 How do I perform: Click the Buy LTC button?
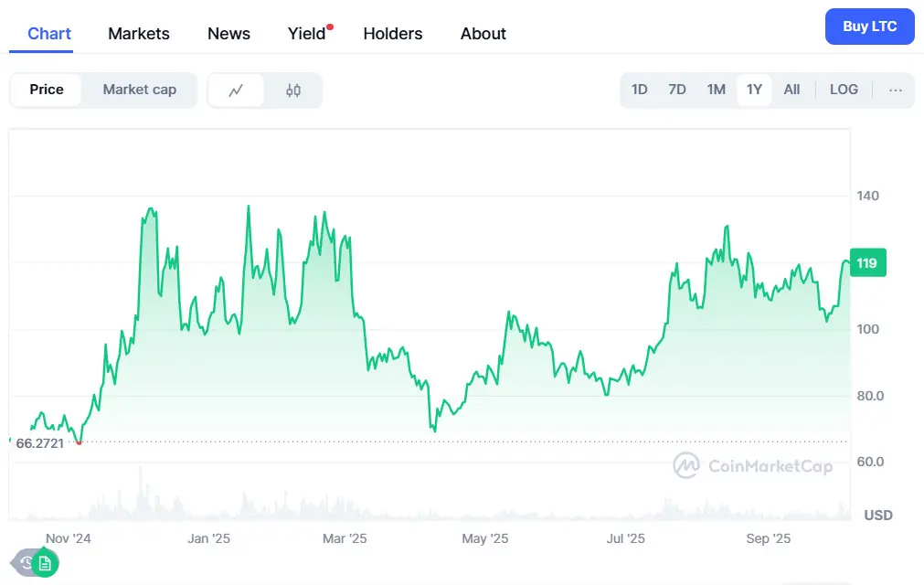pos(869,27)
